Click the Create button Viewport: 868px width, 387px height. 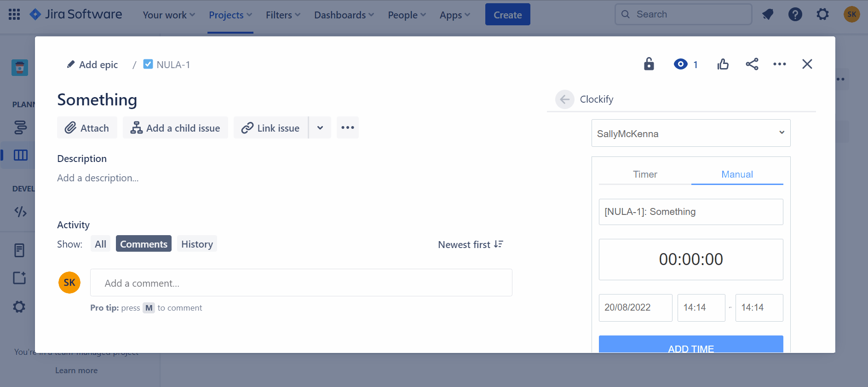click(x=507, y=14)
